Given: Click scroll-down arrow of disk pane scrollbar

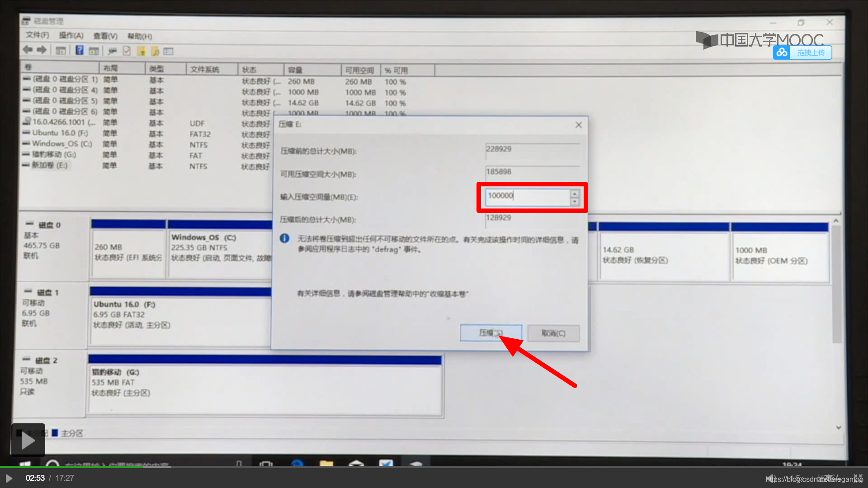Looking at the screenshot, I should pyautogui.click(x=839, y=427).
